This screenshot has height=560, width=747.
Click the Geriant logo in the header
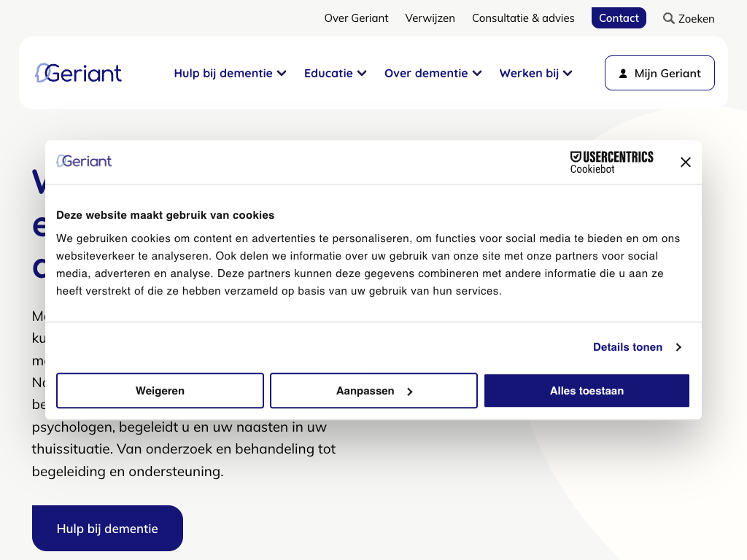point(79,73)
